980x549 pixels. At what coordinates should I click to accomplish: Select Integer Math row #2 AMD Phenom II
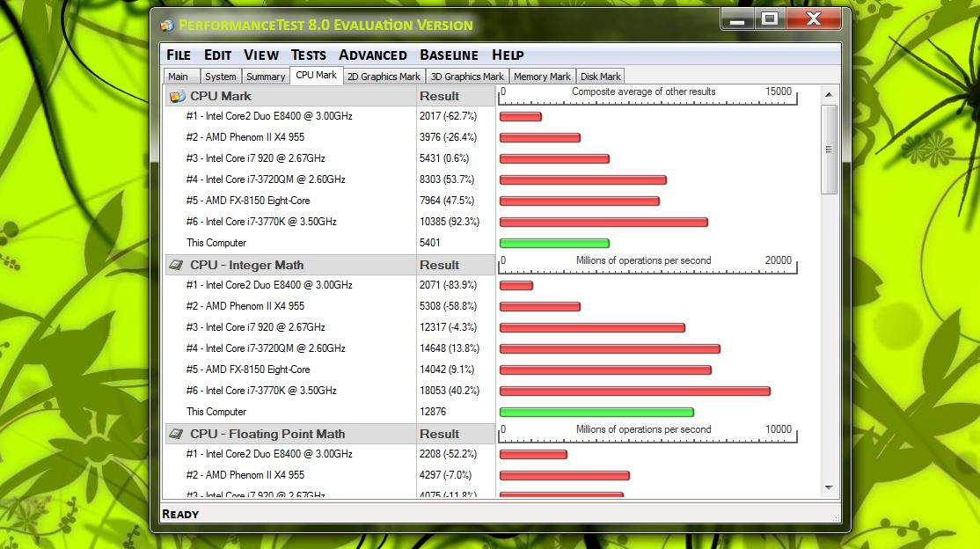point(245,306)
